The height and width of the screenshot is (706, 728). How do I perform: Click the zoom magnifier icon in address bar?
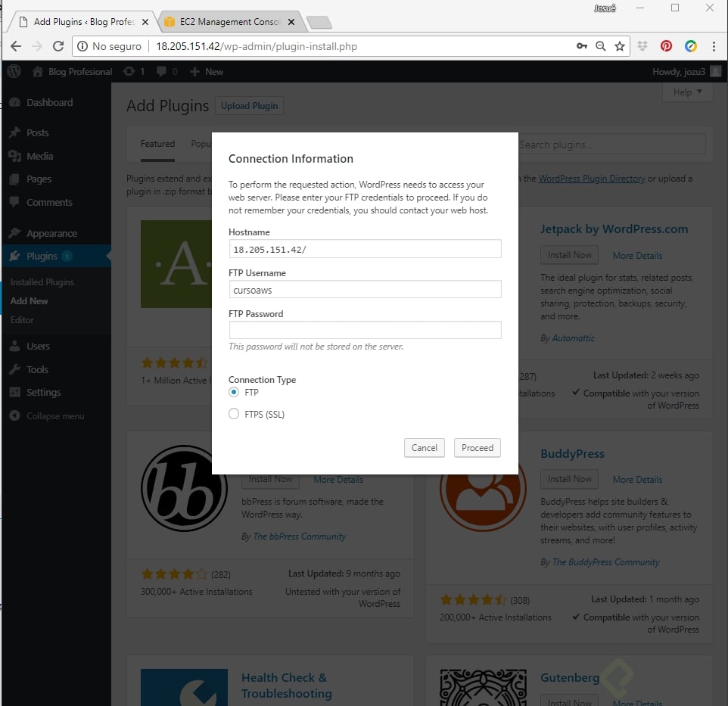(601, 46)
